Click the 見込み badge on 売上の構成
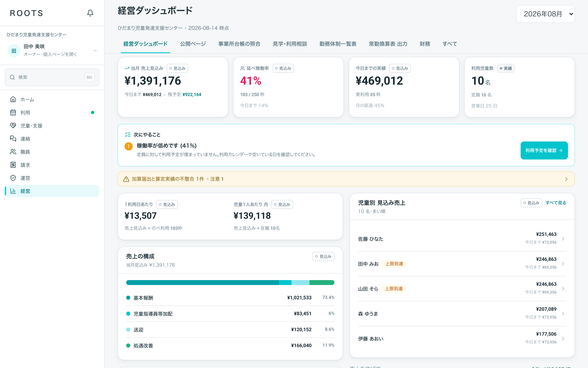 pos(323,256)
